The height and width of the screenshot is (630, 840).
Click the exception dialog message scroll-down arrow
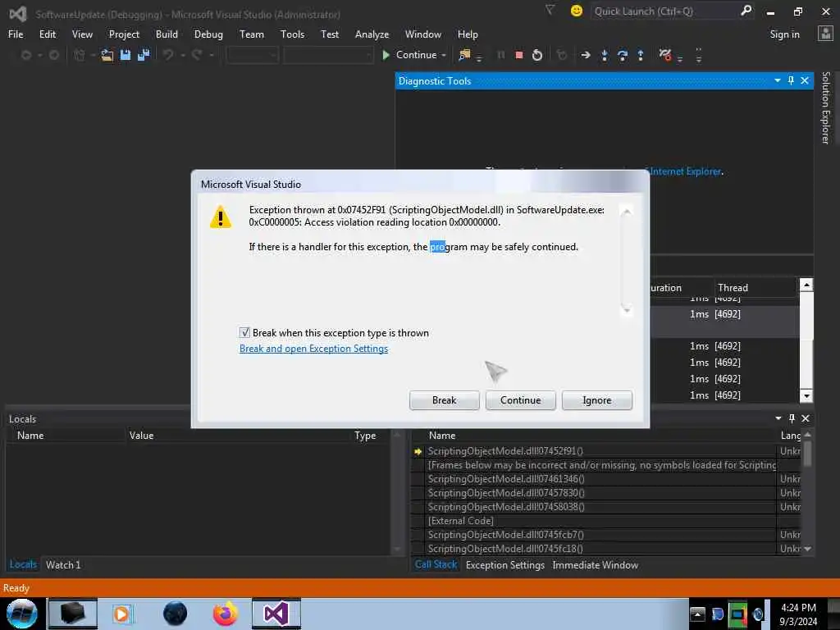tap(626, 309)
